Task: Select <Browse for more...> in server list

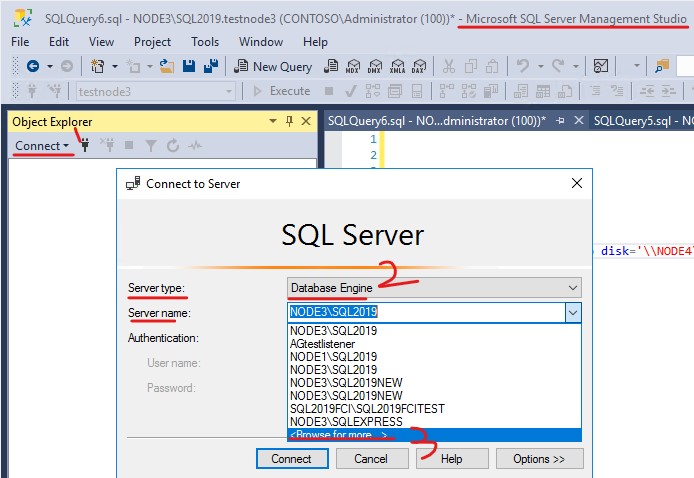Action: click(434, 435)
